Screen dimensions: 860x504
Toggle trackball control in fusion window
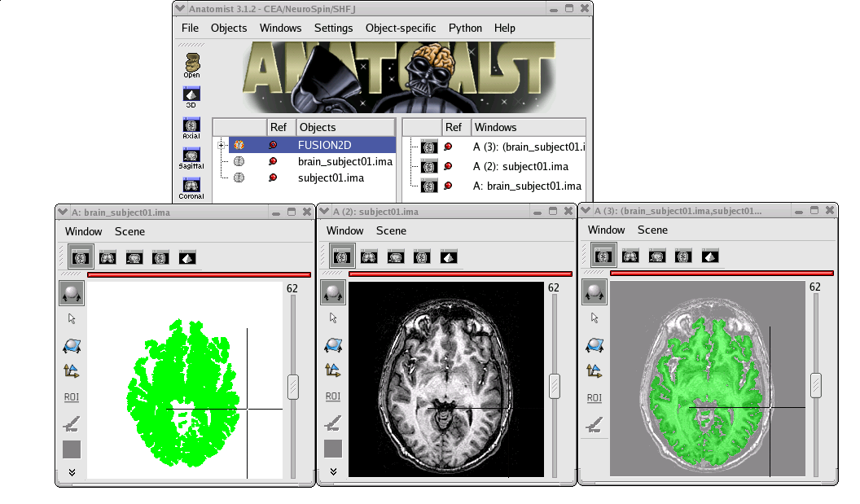click(x=595, y=292)
